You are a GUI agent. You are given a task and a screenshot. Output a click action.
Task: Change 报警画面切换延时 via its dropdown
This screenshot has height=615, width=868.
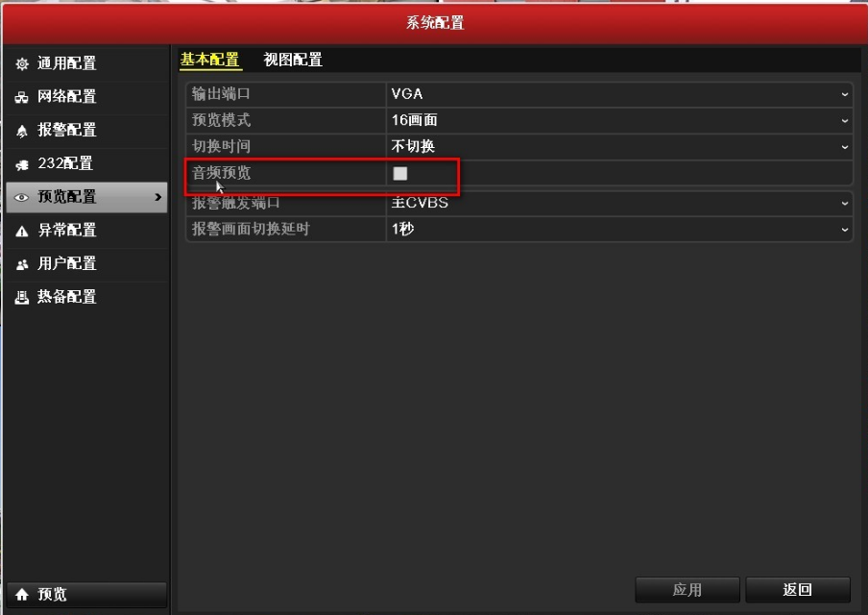point(843,229)
